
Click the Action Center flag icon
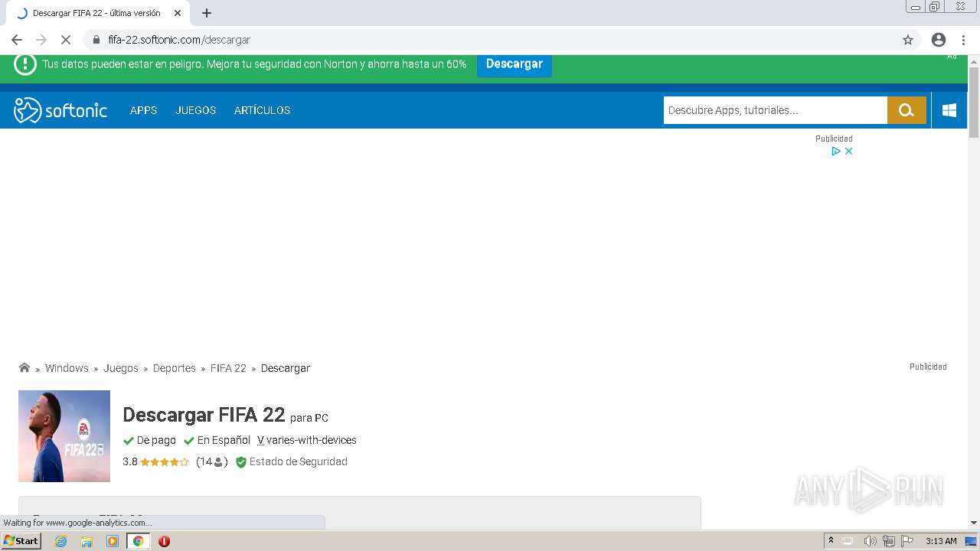(x=907, y=541)
